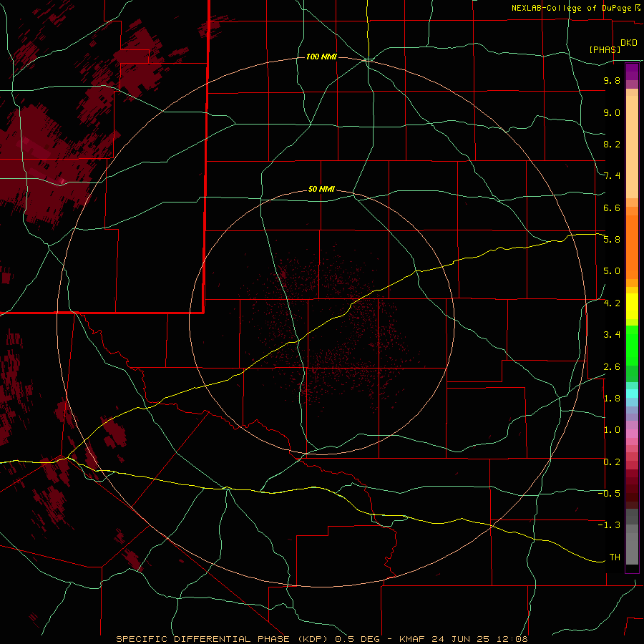Viewport: 644px width, 644px height.
Task: Pick the bright green band of the color bar
Action: tap(632, 346)
